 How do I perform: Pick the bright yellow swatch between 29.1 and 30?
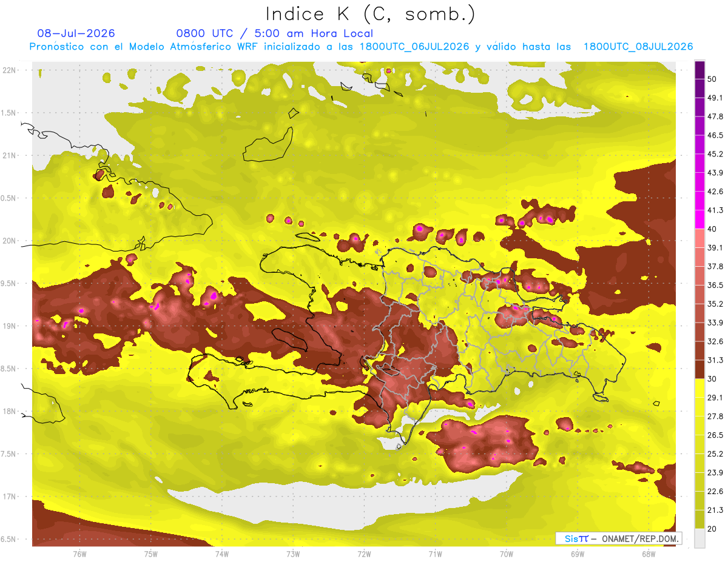click(699, 389)
